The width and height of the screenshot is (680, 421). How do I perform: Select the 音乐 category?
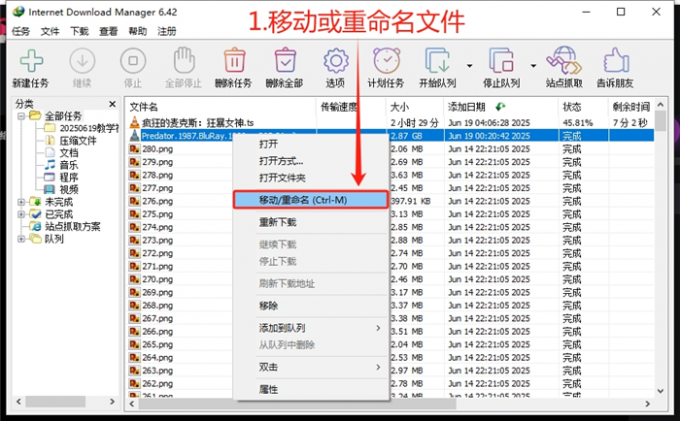pos(69,165)
